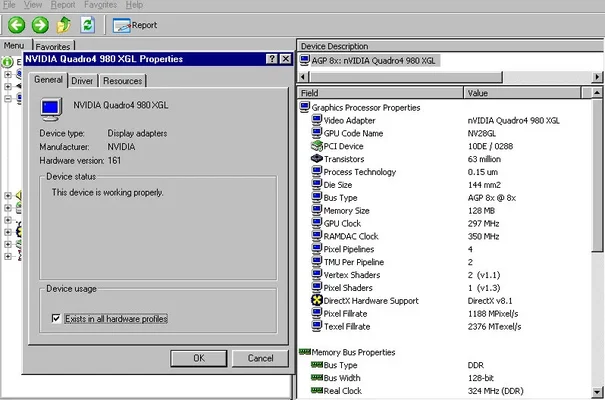Click the RAMDAC Clock row icon
Viewport: 605px width, 400px height.
pos(317,236)
